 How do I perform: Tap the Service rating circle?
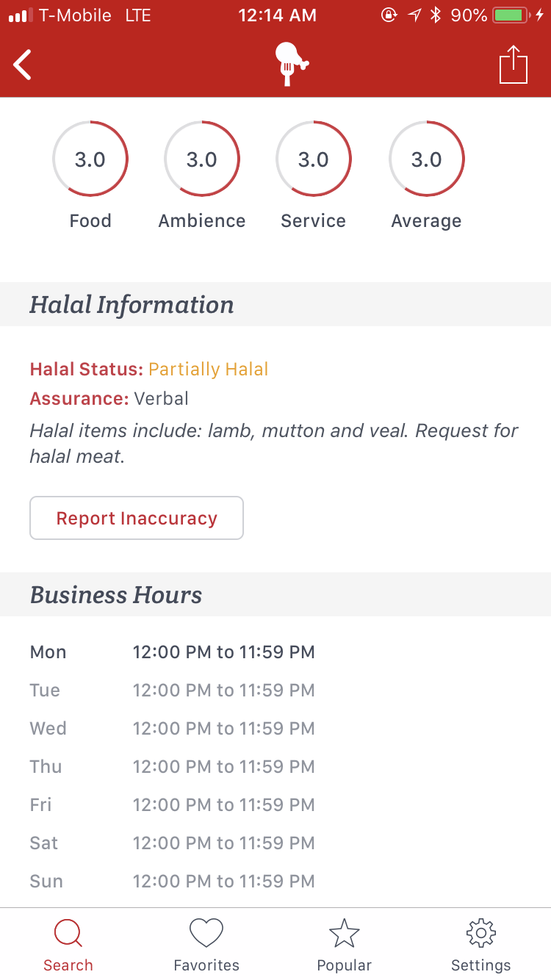(x=314, y=159)
